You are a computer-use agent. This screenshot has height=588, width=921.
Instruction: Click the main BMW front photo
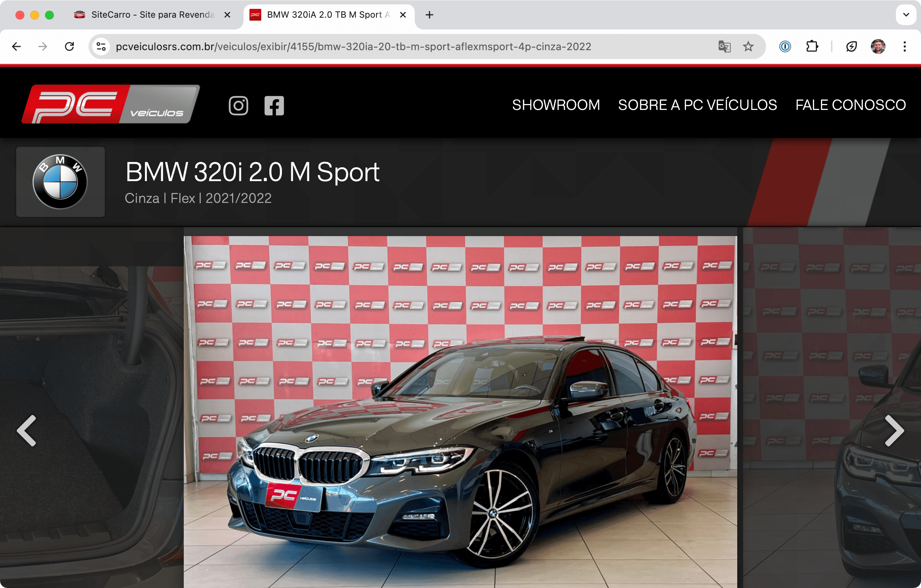coord(460,412)
